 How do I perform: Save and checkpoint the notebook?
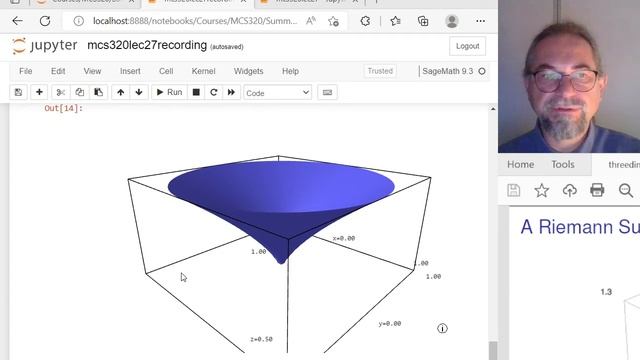point(18,92)
